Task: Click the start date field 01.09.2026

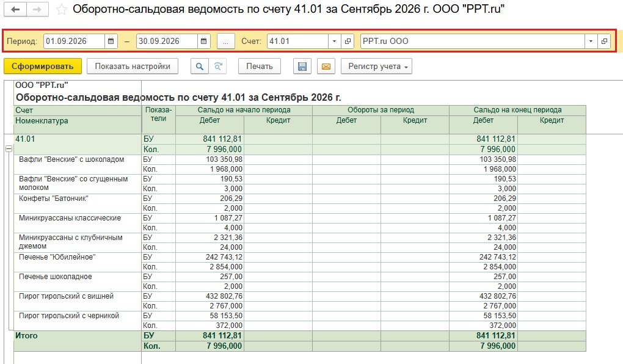Action: click(x=75, y=41)
